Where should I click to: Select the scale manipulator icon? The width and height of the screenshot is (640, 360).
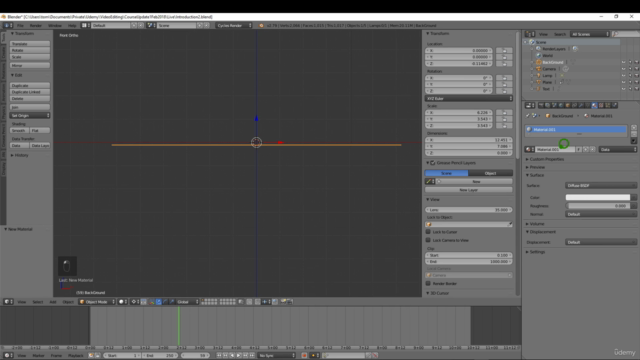172,302
